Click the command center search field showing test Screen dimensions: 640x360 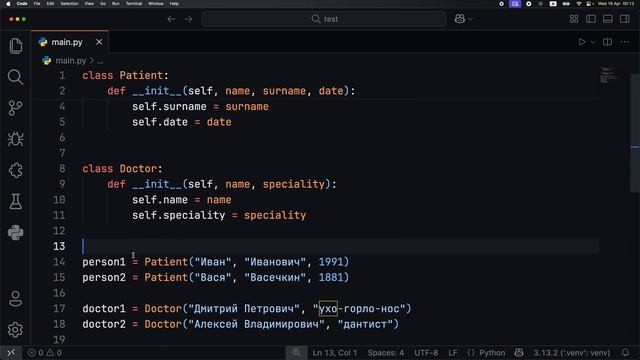point(324,19)
